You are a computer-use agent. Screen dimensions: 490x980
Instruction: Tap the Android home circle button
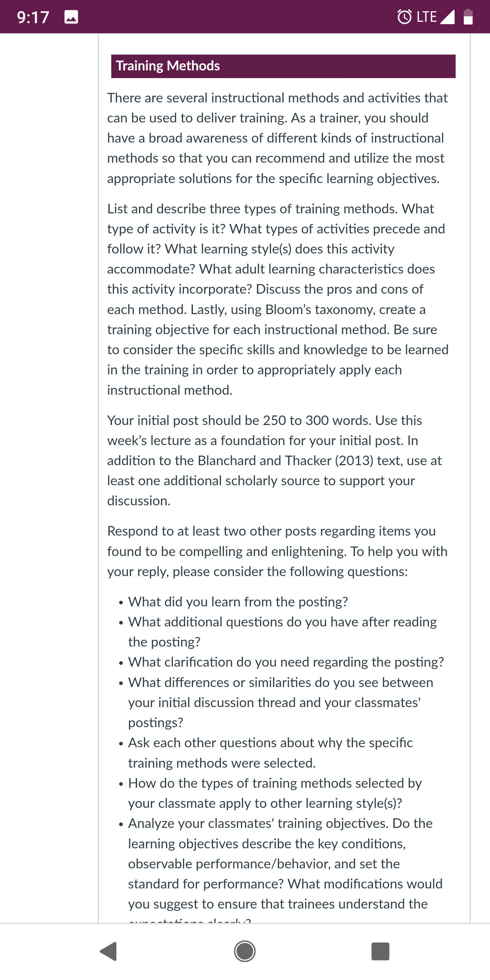[245, 951]
